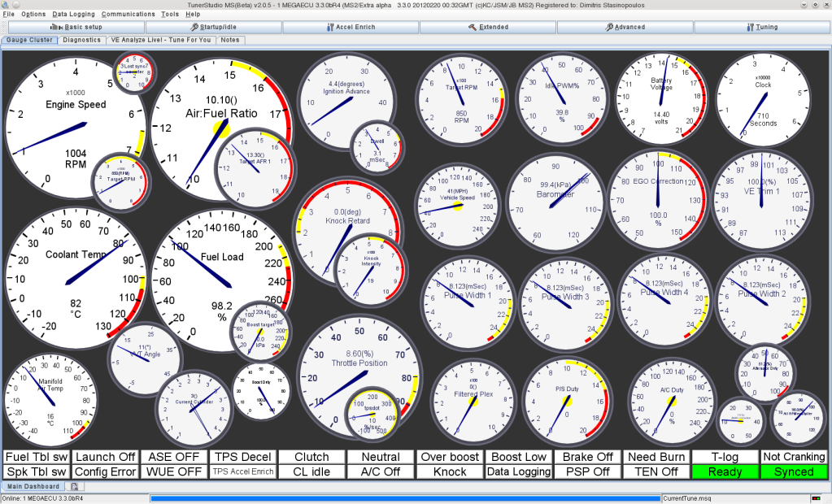The width and height of the screenshot is (832, 504).
Task: Click the Online MEGAECU status text
Action: click(x=42, y=498)
